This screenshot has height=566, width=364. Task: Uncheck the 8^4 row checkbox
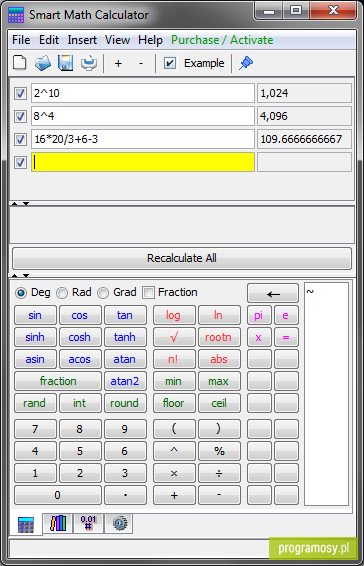pyautogui.click(x=20, y=117)
